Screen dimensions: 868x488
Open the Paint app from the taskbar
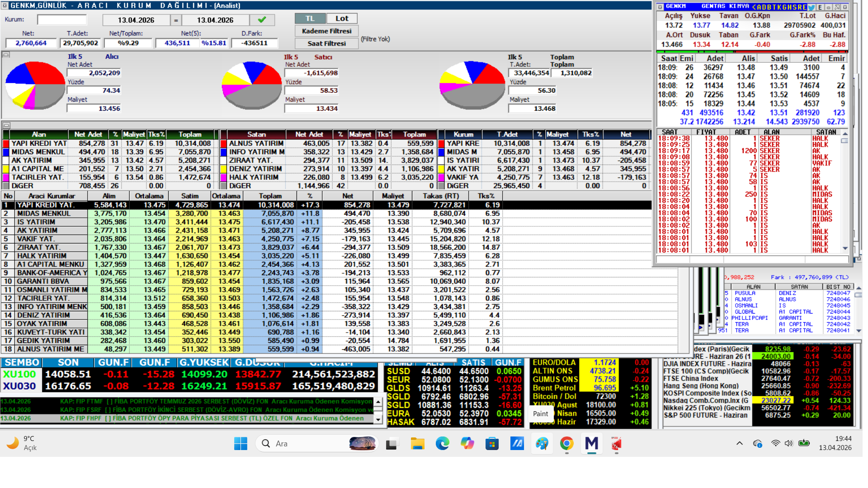542,444
